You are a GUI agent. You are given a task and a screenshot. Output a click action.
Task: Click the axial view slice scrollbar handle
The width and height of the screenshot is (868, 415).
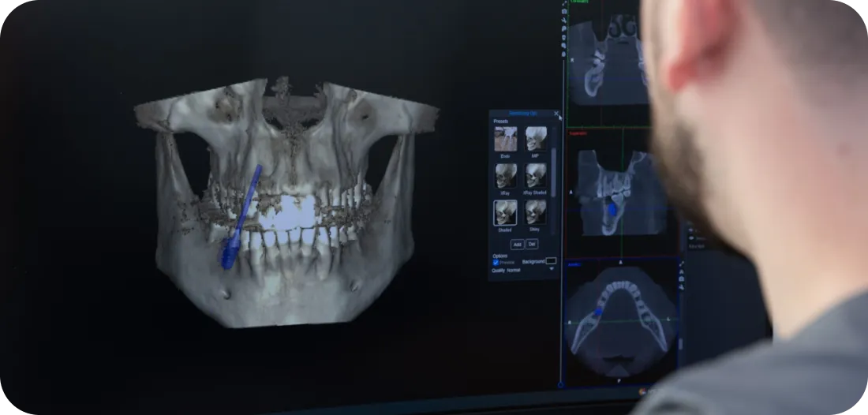680,344
